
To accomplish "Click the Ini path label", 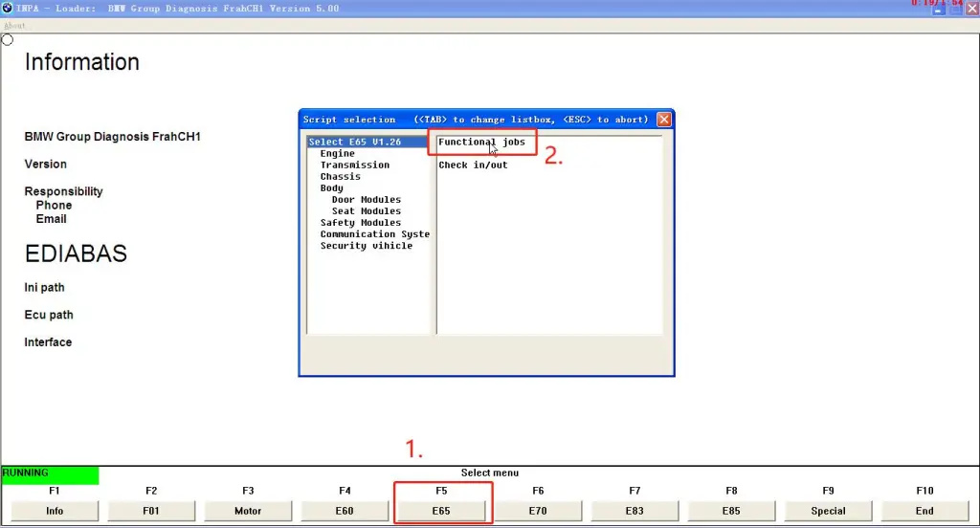I will pyautogui.click(x=44, y=287).
